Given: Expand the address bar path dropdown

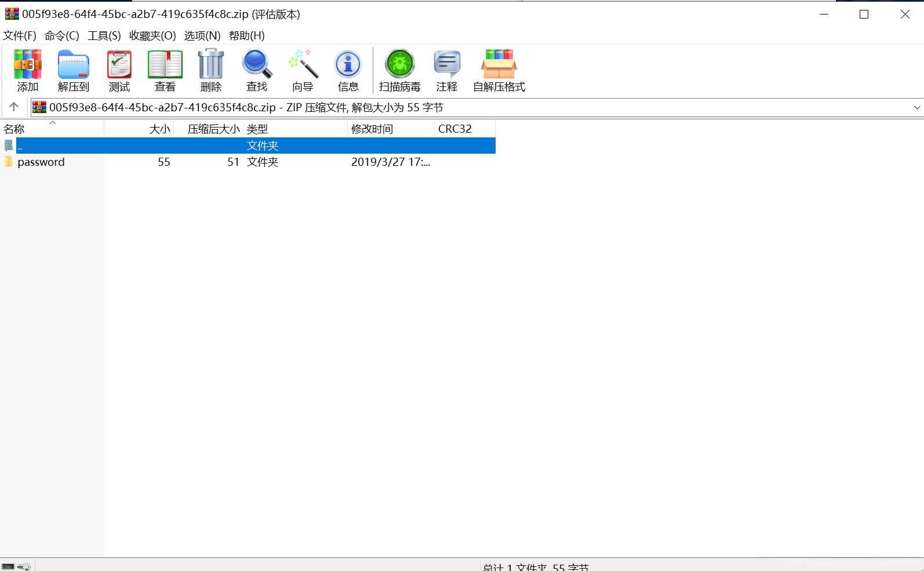Looking at the screenshot, I should pos(917,108).
